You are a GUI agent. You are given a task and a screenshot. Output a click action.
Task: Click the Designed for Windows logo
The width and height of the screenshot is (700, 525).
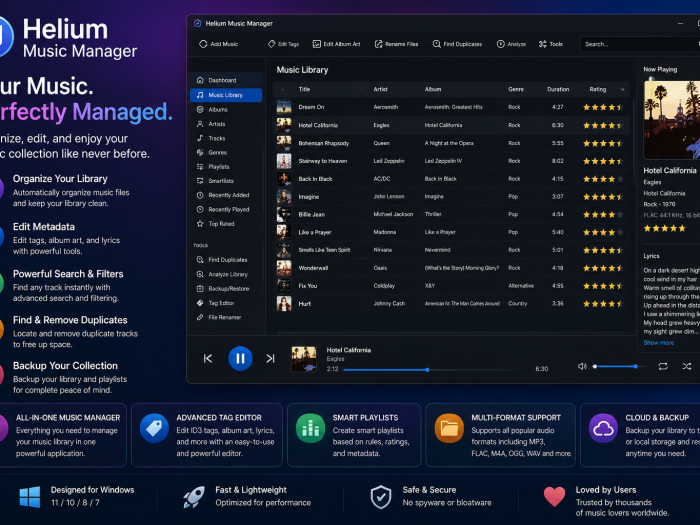tap(30, 497)
